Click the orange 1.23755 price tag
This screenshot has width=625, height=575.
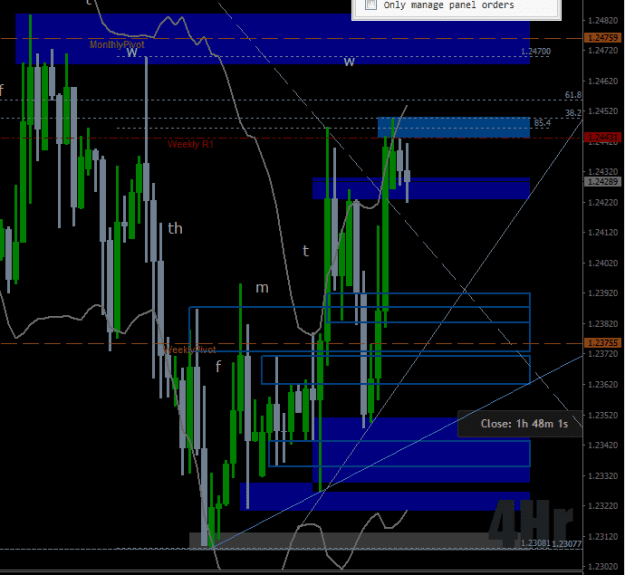click(603, 343)
